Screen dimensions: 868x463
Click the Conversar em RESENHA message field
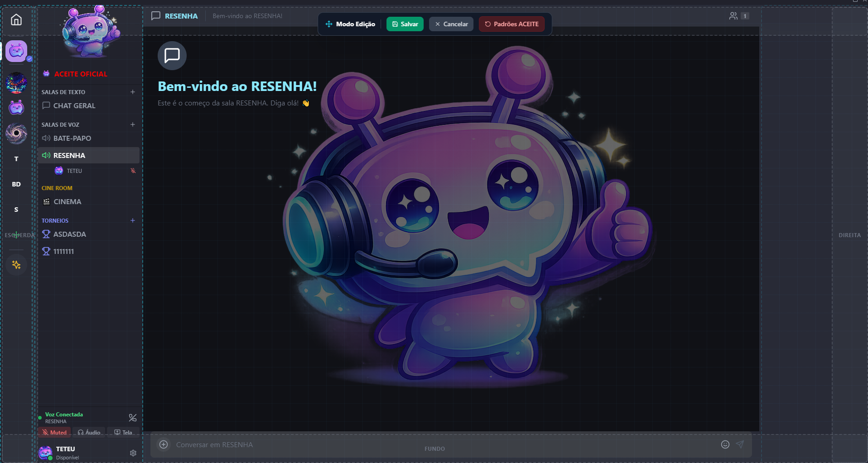[444, 444]
